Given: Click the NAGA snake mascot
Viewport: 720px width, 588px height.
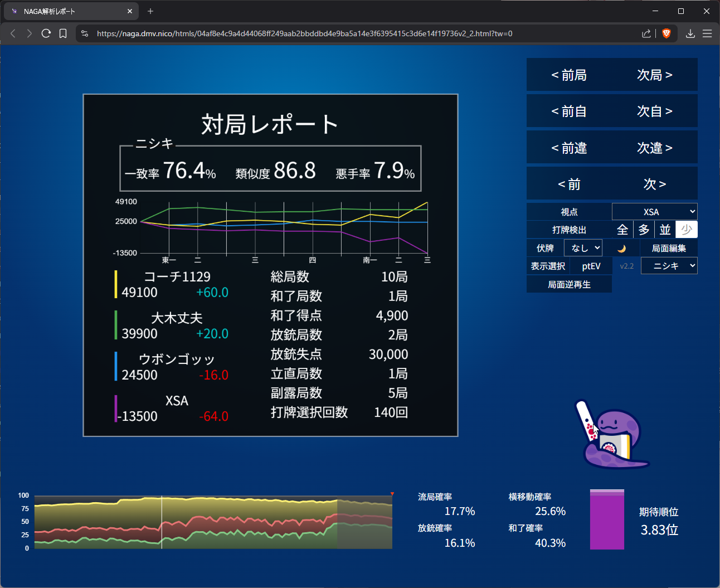Looking at the screenshot, I should 612,435.
